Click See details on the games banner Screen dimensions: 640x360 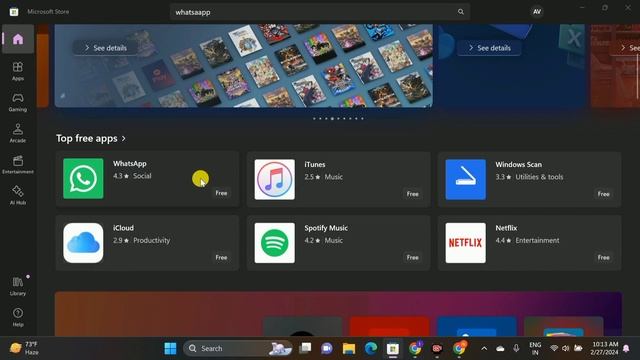pos(106,48)
